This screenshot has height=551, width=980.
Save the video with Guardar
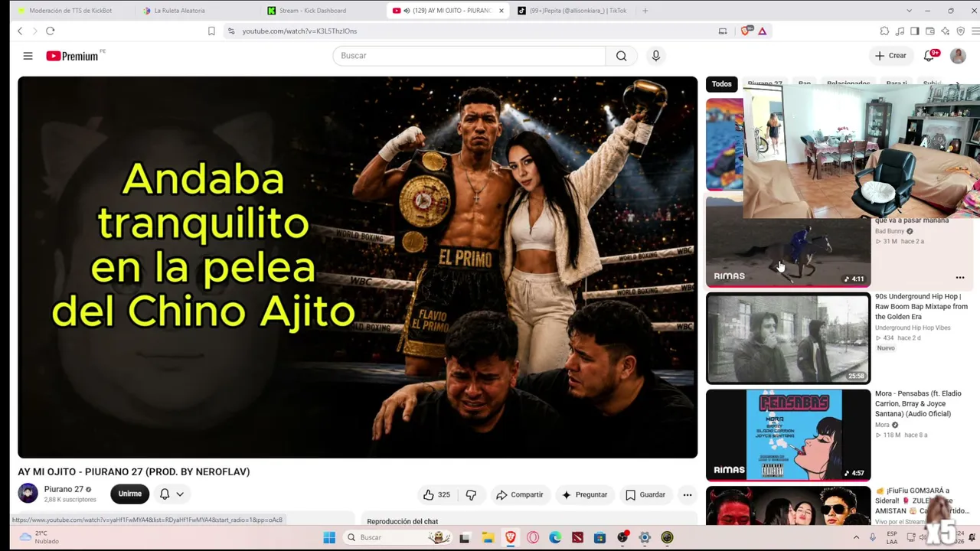coord(645,494)
